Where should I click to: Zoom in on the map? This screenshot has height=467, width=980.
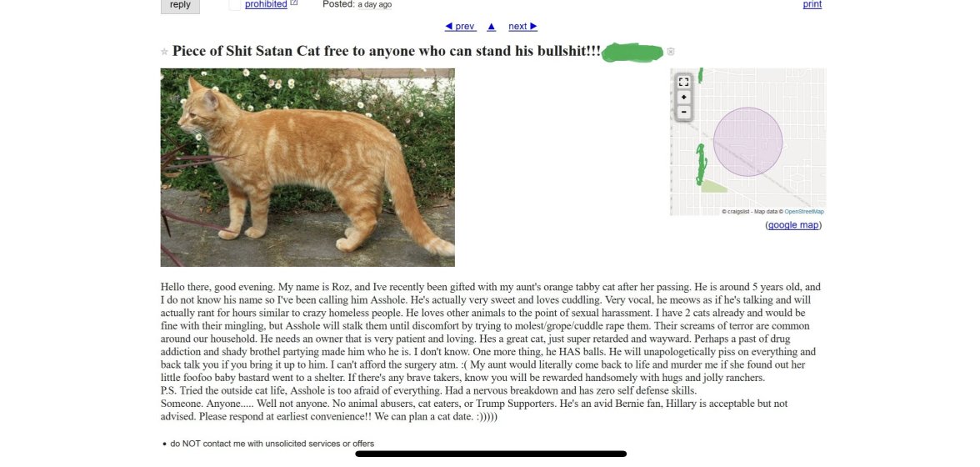(683, 98)
